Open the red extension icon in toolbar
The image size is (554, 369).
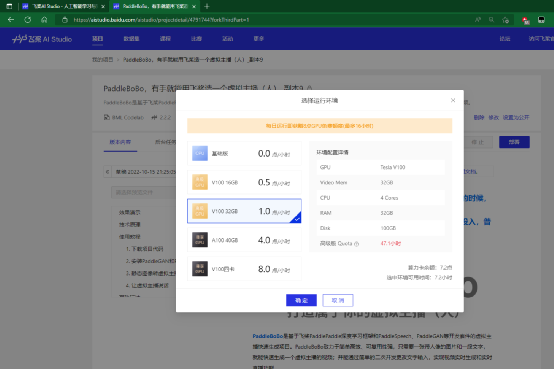point(526,20)
